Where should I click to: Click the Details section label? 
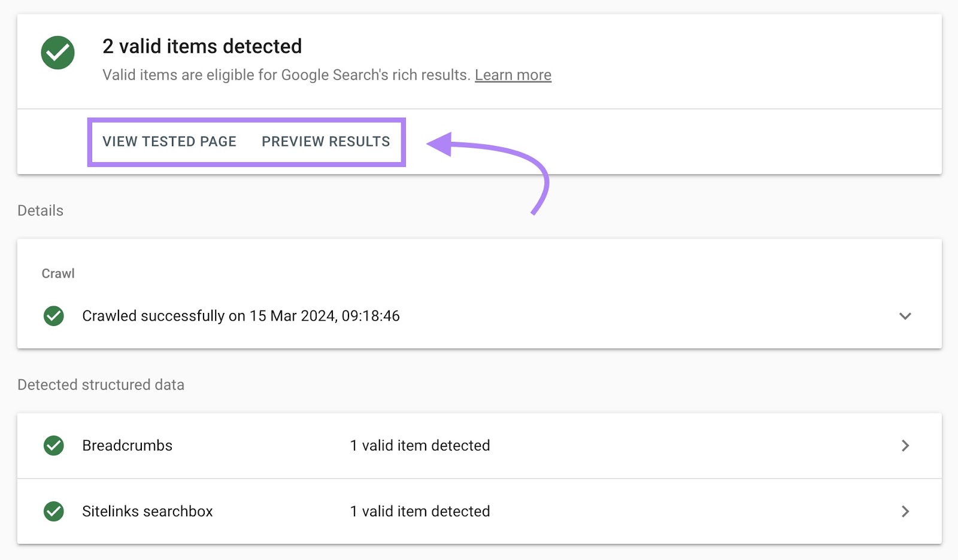pyautogui.click(x=40, y=211)
